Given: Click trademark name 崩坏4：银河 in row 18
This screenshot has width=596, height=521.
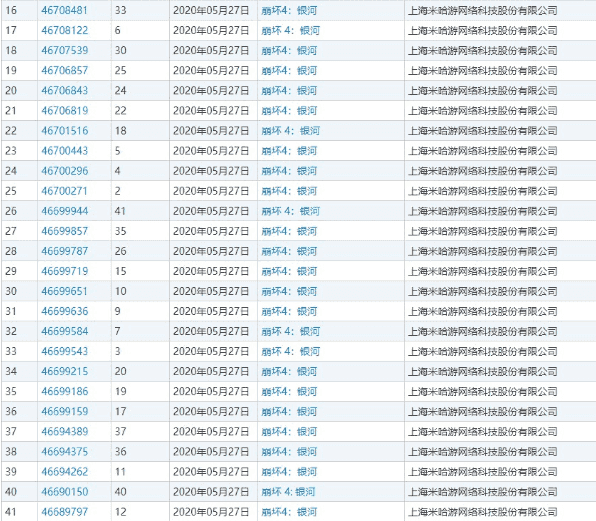Looking at the screenshot, I should [289, 51].
